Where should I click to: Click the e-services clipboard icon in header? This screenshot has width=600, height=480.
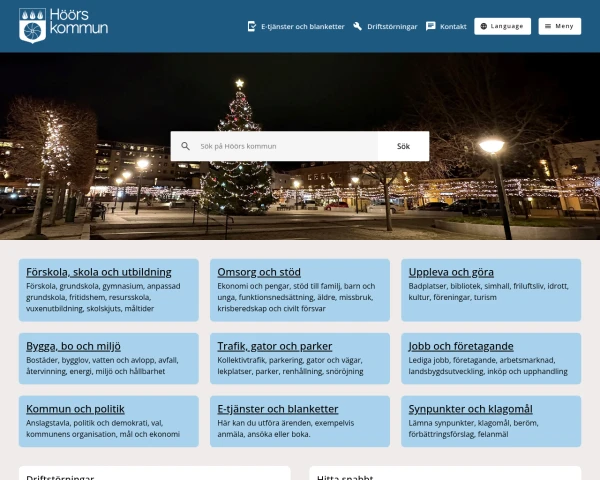252,26
